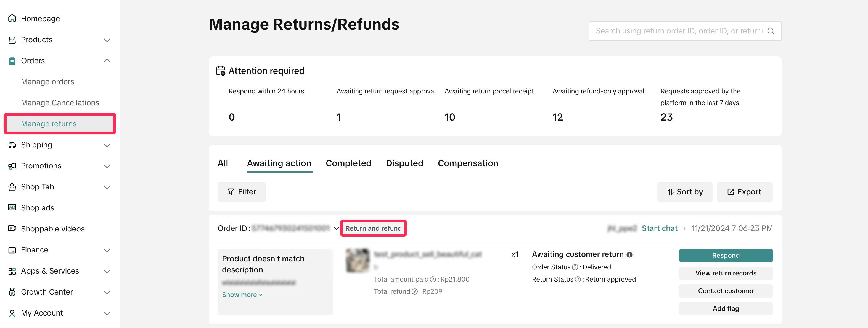Click the Homepage house icon

[x=12, y=18]
